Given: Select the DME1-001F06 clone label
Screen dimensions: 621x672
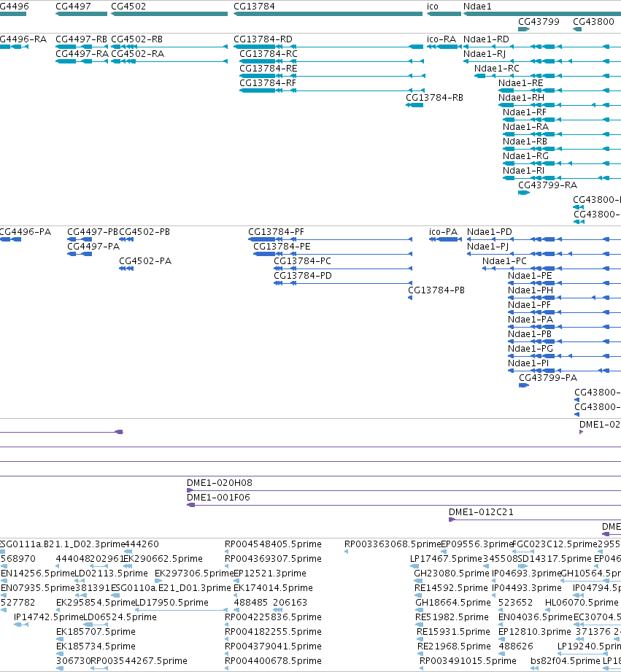Looking at the screenshot, I should (219, 497).
